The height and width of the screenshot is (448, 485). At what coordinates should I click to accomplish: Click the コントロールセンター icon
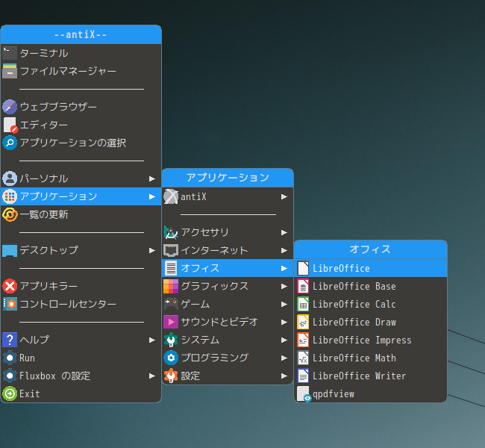[x=10, y=304]
